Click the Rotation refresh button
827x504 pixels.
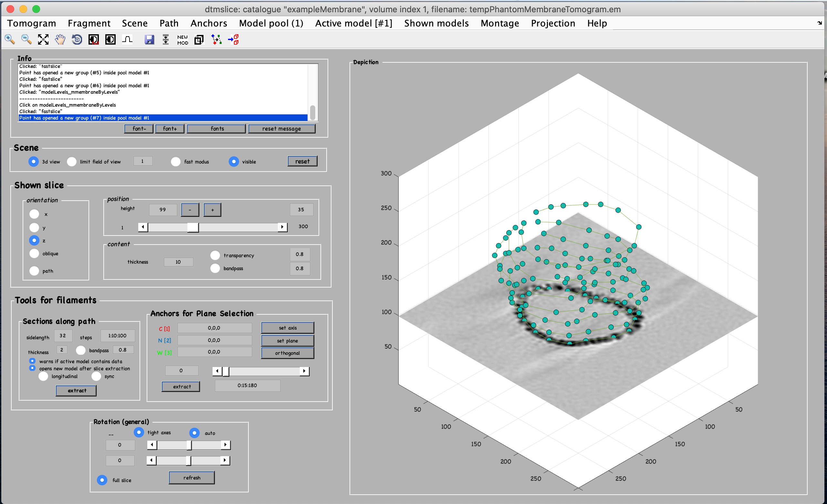coord(192,478)
